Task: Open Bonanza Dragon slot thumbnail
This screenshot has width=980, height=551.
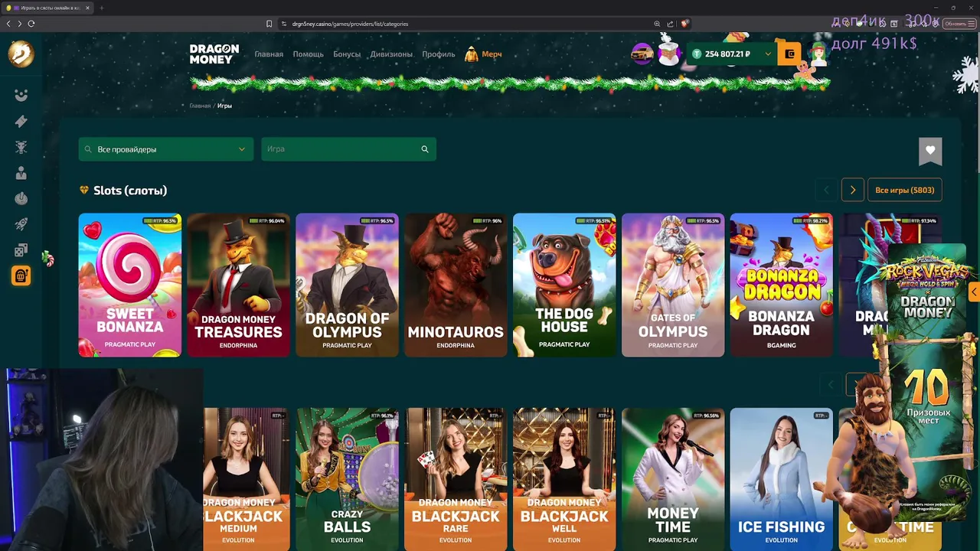Action: [x=781, y=285]
